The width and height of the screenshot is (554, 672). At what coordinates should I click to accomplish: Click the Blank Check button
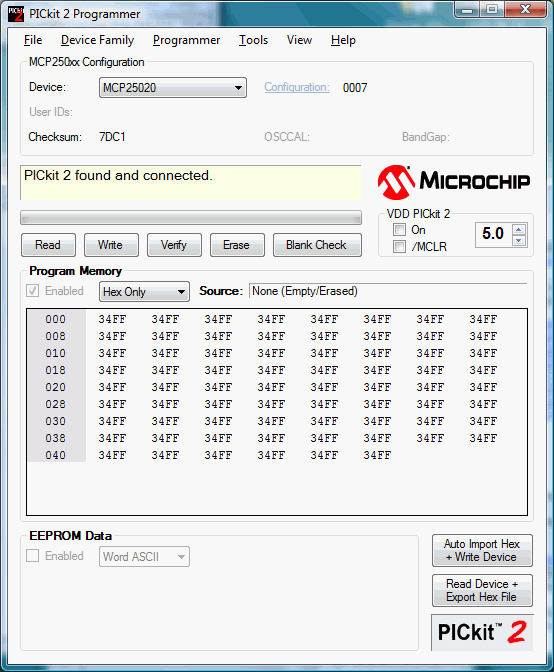coord(317,245)
